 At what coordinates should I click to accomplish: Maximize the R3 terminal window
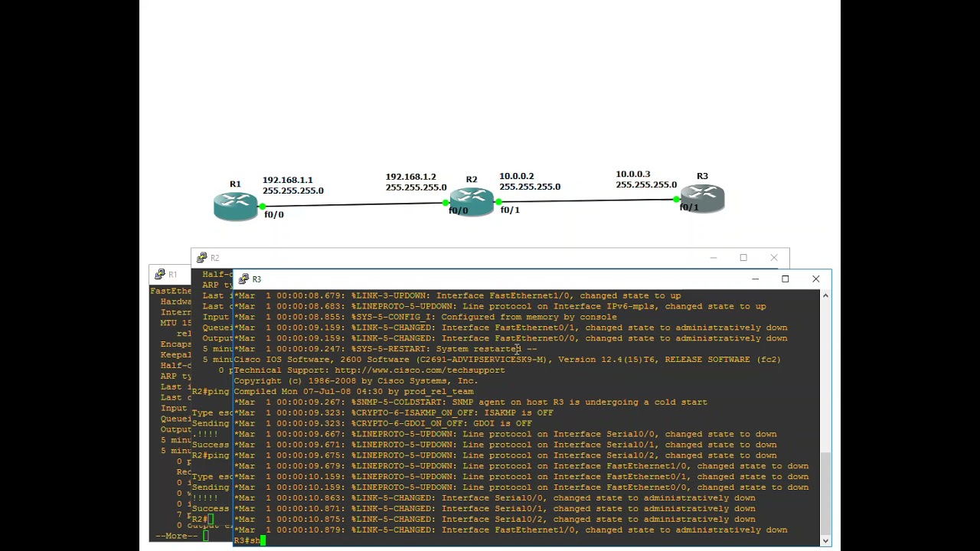(x=785, y=279)
